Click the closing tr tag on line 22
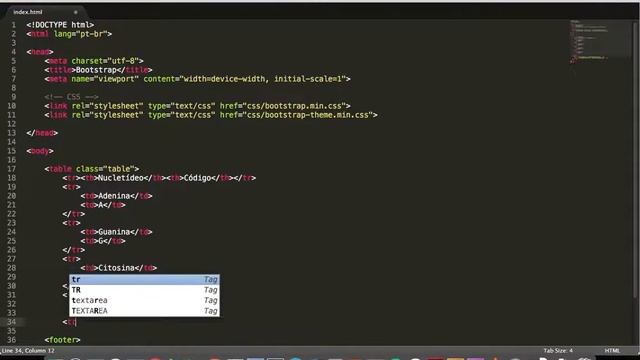The image size is (640, 360). [74, 214]
